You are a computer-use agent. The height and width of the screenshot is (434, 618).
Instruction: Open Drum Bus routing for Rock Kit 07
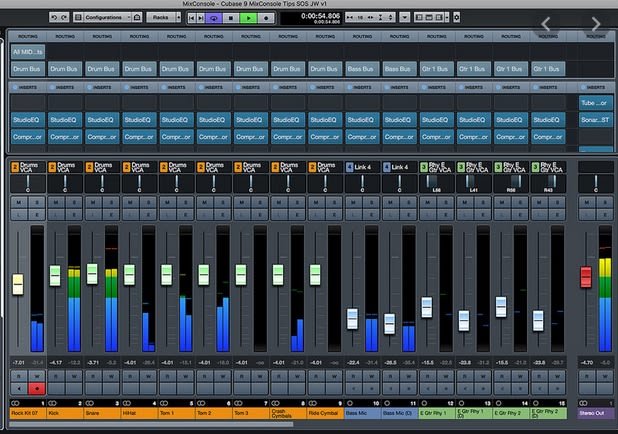[27, 69]
